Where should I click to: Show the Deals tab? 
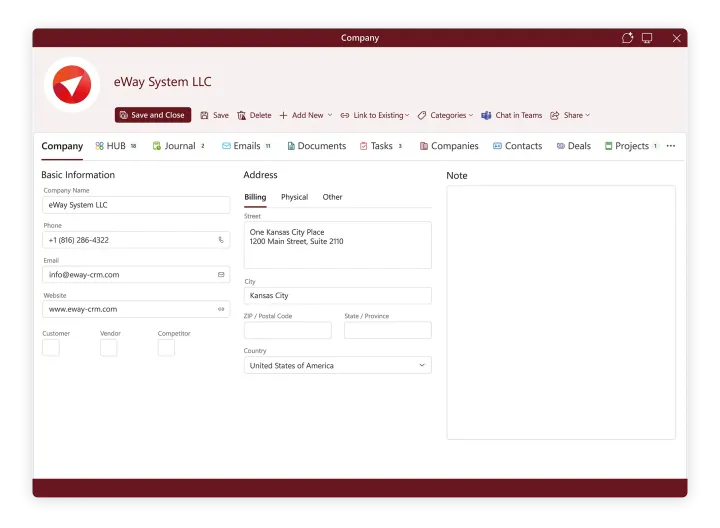574,146
